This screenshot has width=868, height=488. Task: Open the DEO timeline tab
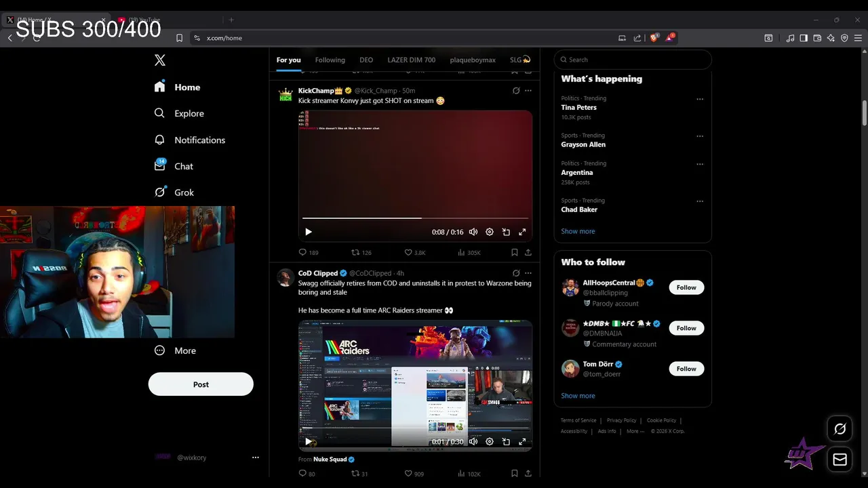coord(366,60)
